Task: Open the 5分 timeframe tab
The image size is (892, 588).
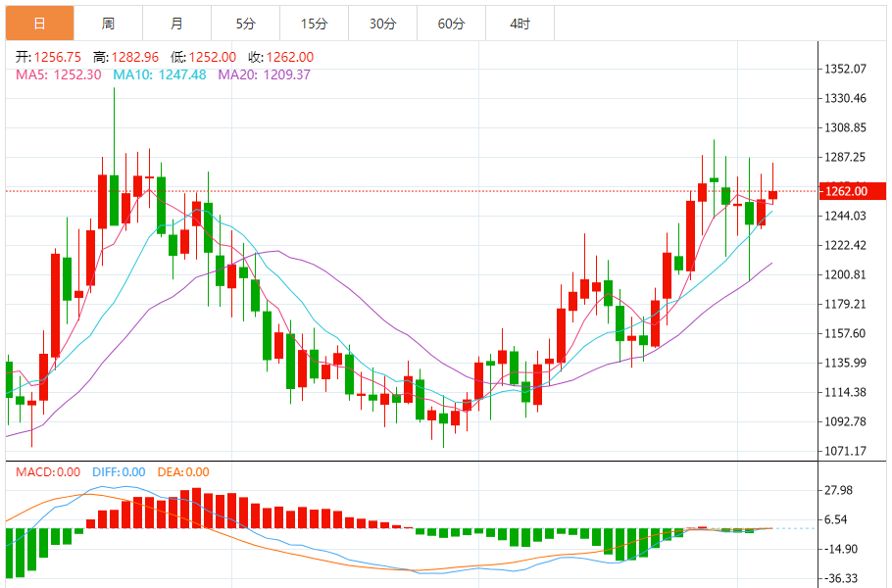Action: coord(246,24)
